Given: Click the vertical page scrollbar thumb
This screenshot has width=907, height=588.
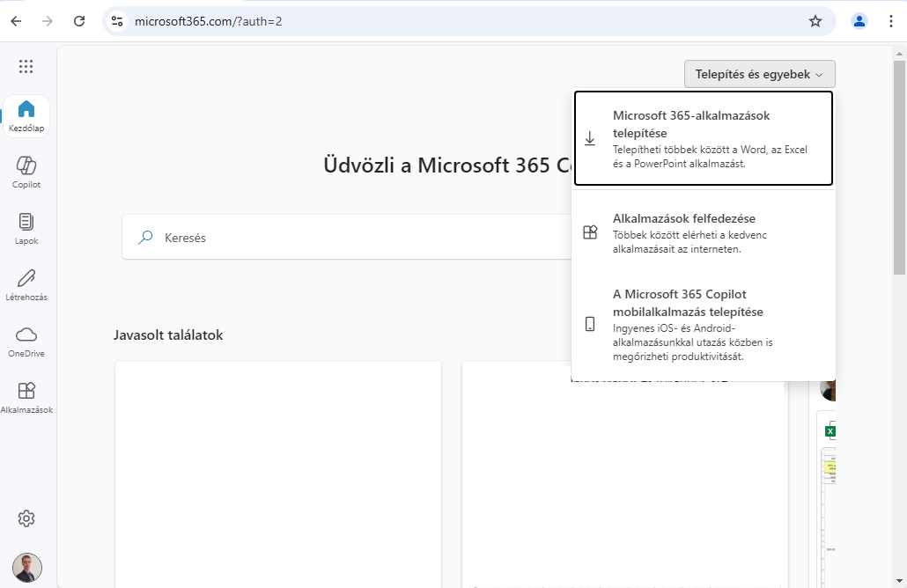Looking at the screenshot, I should [899, 167].
